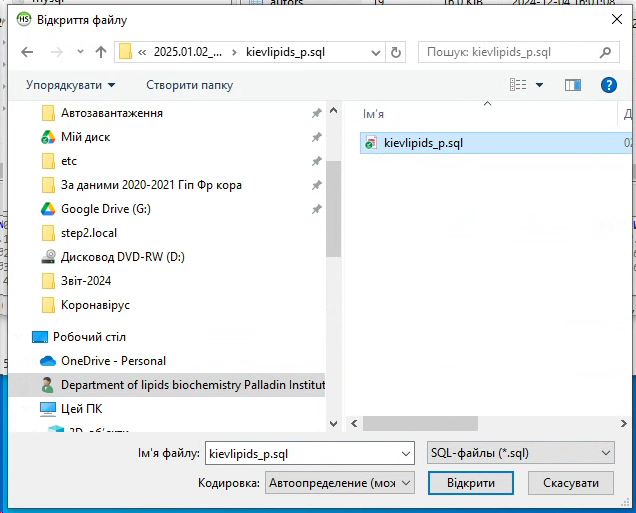
Task: Open recent locations dropdown chevron
Action: [x=80, y=52]
